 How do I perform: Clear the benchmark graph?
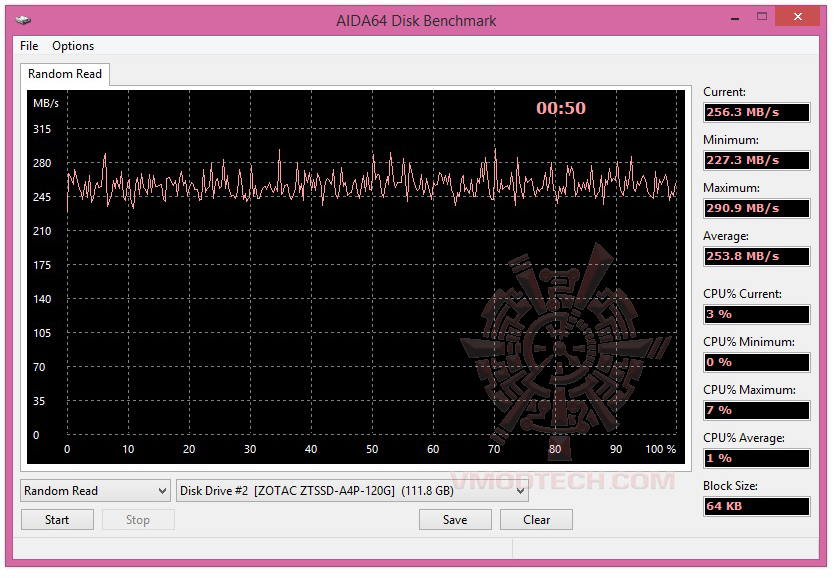click(536, 520)
